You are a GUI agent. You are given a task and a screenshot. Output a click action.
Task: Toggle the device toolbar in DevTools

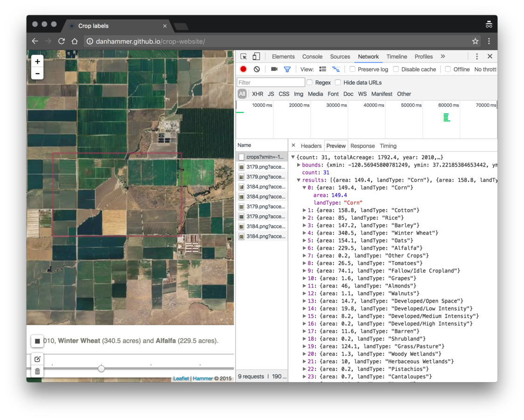[x=256, y=56]
